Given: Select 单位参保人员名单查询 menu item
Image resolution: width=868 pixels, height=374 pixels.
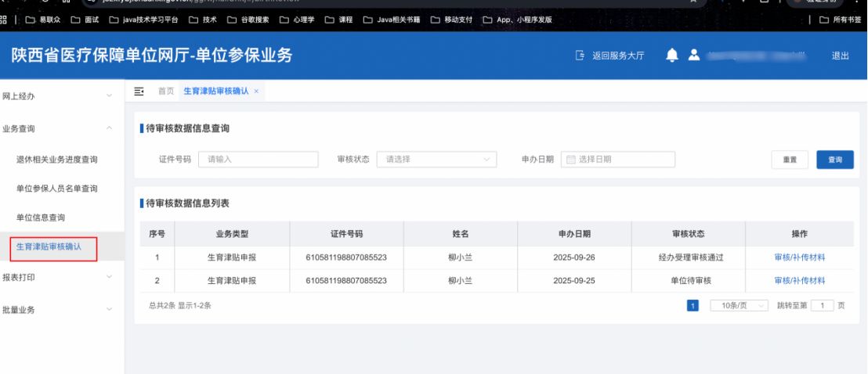Looking at the screenshot, I should pyautogui.click(x=57, y=189).
